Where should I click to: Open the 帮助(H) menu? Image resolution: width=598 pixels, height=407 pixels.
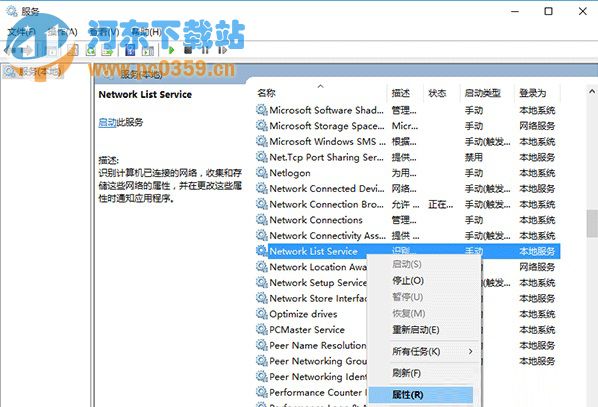(x=146, y=32)
